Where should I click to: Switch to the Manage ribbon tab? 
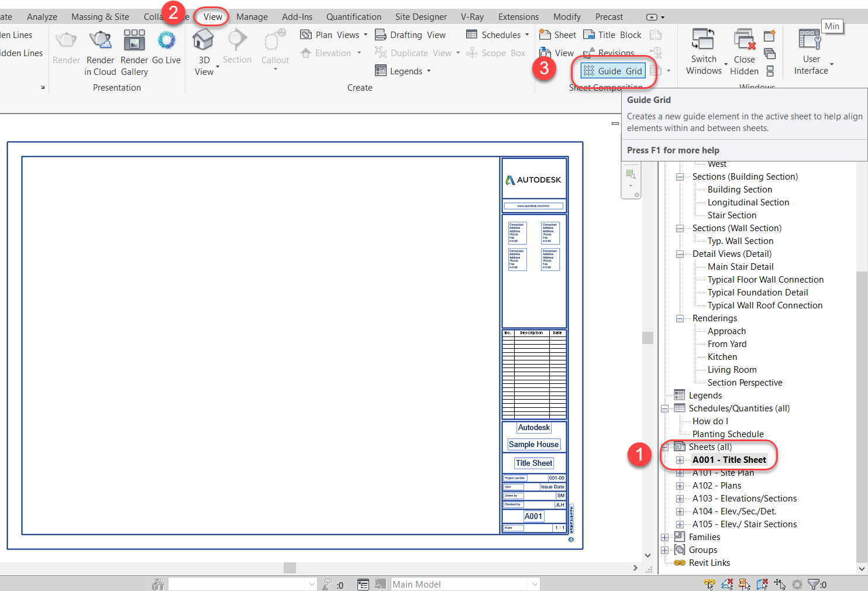click(x=252, y=16)
